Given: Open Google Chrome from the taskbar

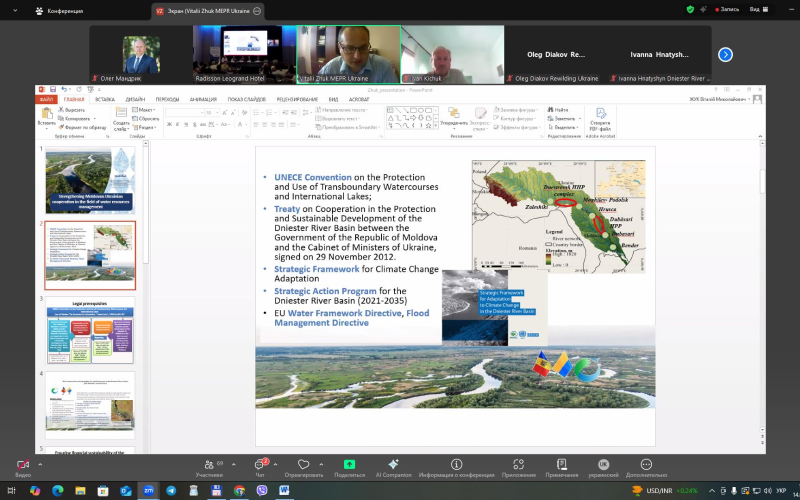Looking at the screenshot, I should pyautogui.click(x=239, y=490).
